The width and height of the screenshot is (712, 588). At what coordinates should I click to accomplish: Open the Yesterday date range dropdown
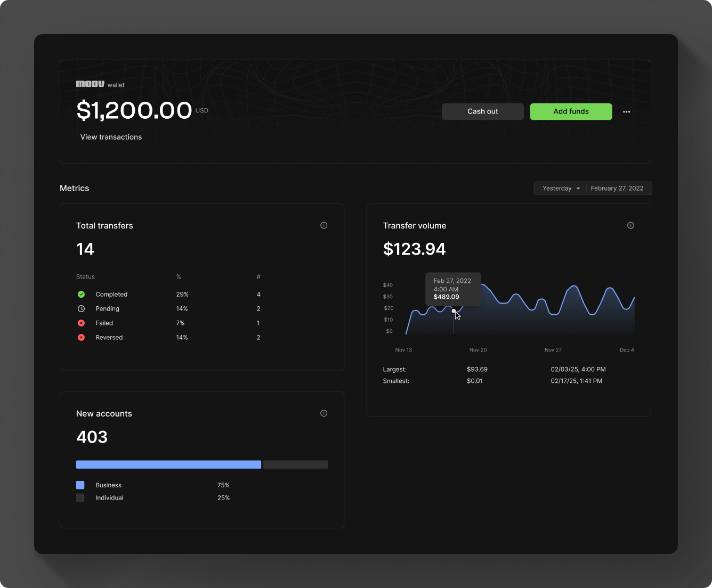pos(560,188)
